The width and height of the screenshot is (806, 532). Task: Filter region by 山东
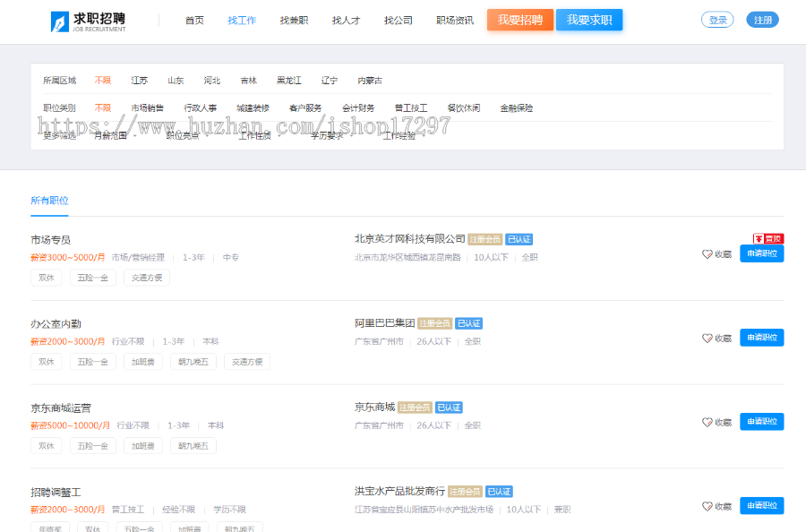pos(176,81)
